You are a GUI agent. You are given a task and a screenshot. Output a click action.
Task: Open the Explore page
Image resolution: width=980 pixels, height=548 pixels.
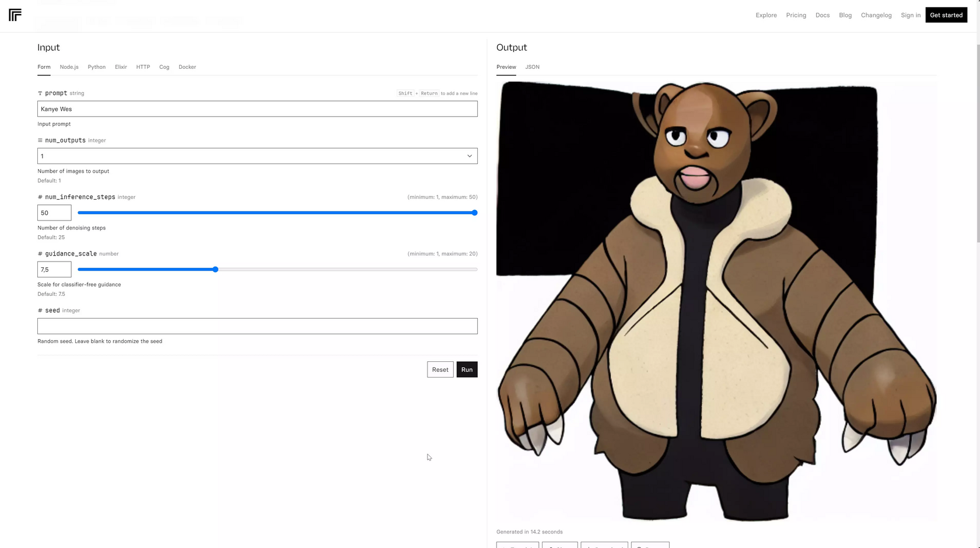tap(766, 15)
